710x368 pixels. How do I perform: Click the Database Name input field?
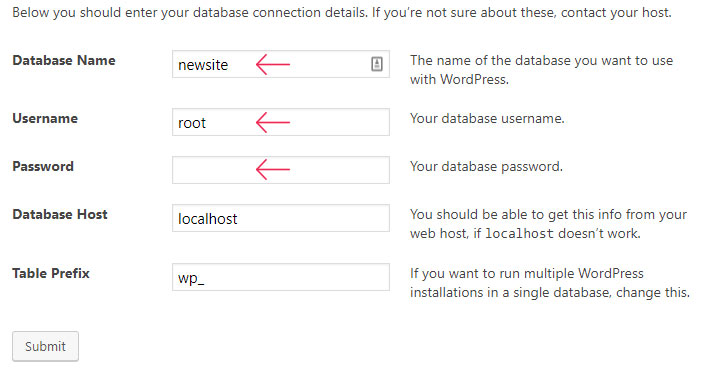pos(281,64)
